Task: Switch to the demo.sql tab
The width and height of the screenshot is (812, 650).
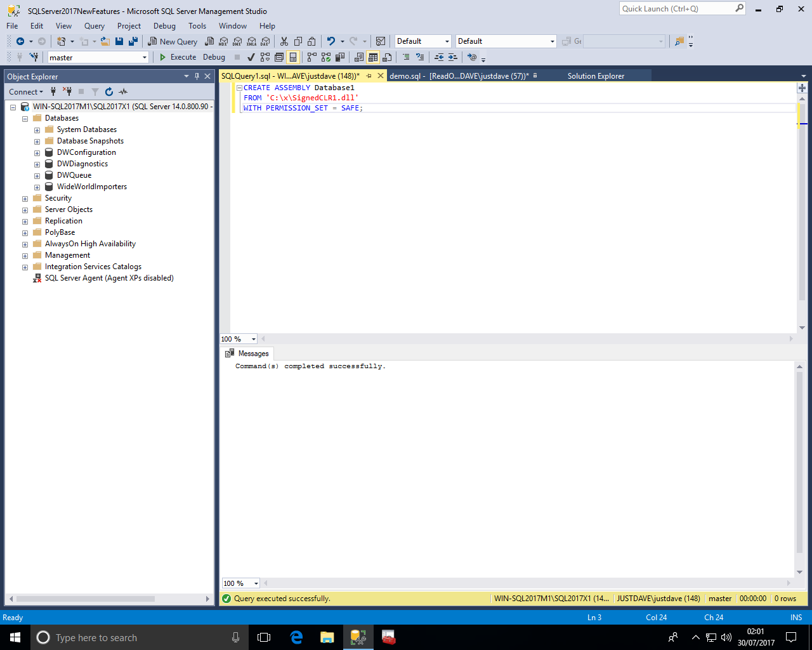Action: pos(405,76)
